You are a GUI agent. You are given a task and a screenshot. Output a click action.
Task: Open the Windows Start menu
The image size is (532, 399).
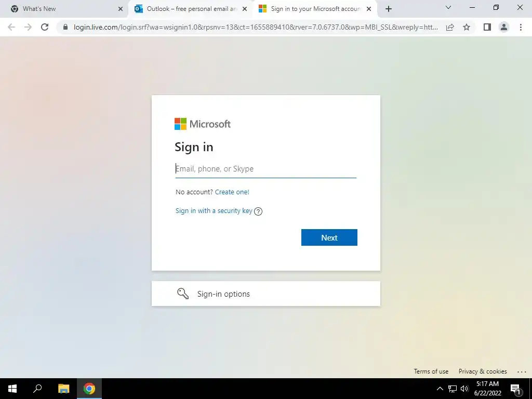[x=12, y=389]
